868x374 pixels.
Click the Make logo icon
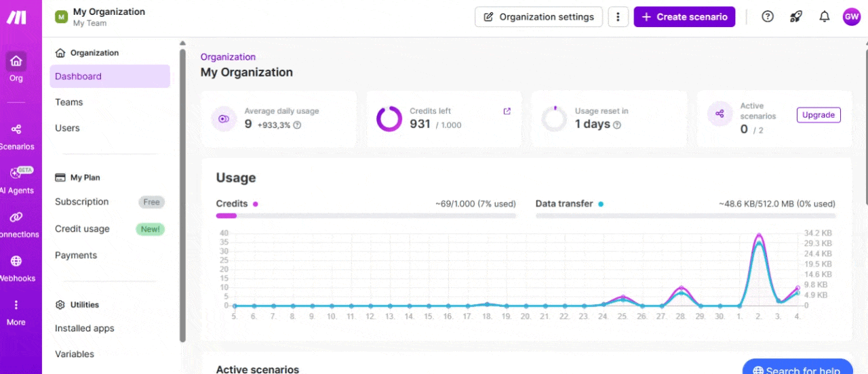tap(16, 18)
